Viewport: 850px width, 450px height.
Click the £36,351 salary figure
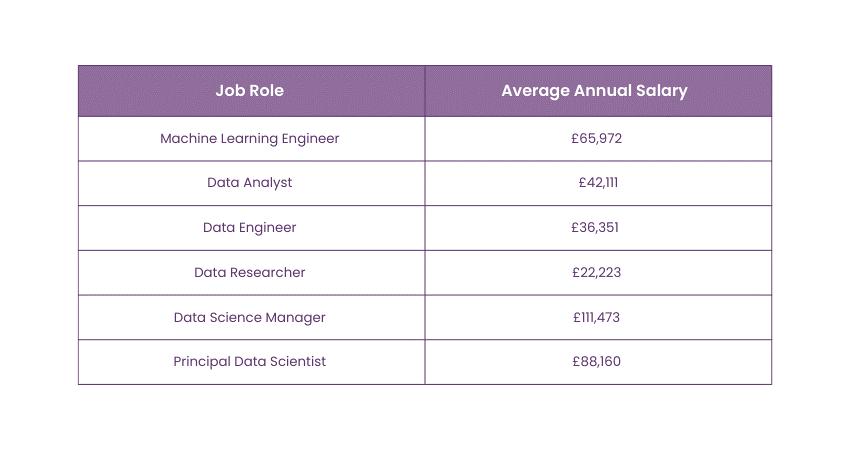point(595,228)
